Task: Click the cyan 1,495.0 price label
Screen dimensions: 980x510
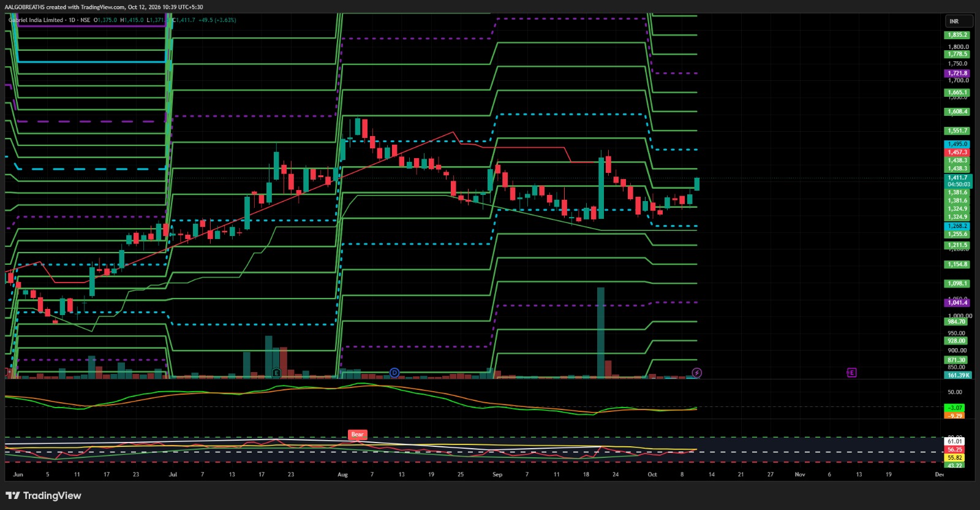Action: pyautogui.click(x=958, y=144)
